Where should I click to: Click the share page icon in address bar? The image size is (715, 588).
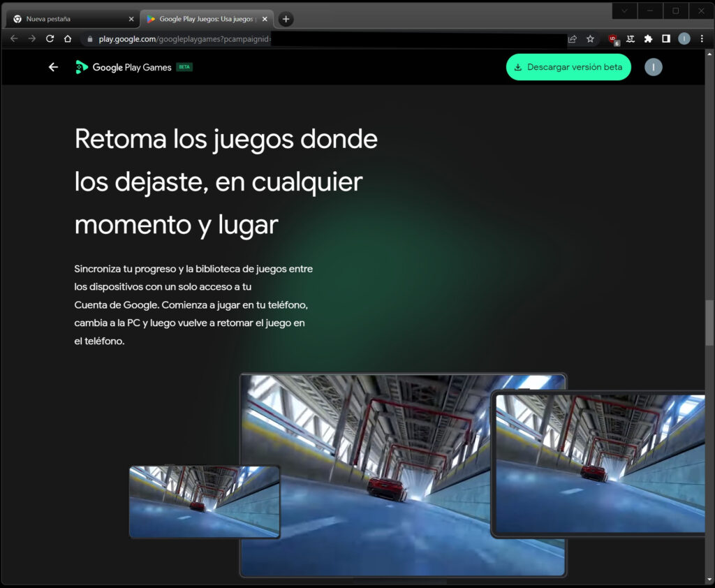573,39
